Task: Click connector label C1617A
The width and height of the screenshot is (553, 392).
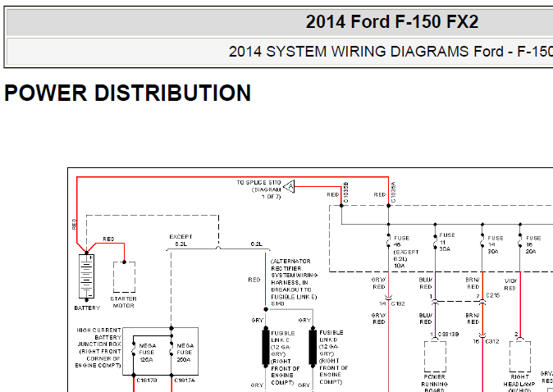Action: (185, 381)
